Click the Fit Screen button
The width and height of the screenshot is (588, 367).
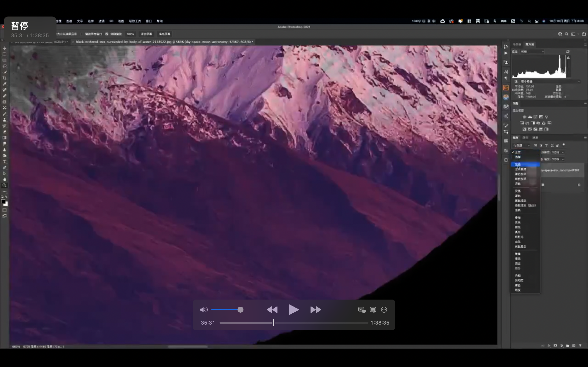146,34
